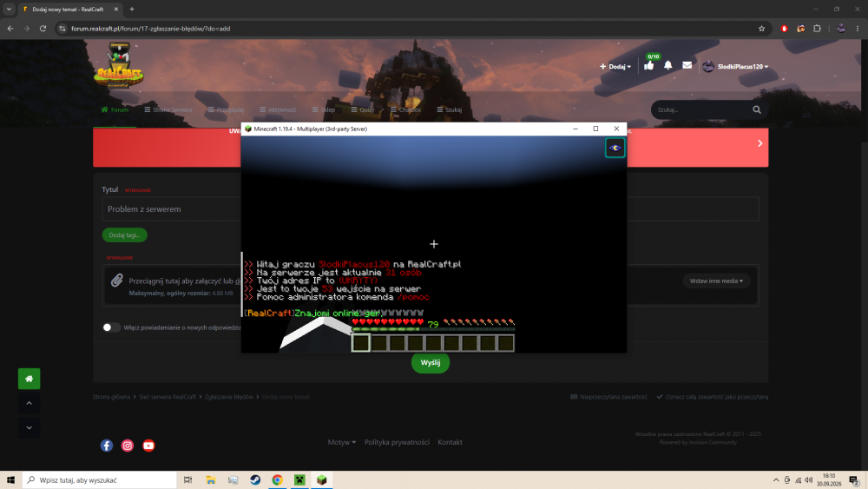
Task: Open Task View on the taskbar
Action: tap(187, 480)
